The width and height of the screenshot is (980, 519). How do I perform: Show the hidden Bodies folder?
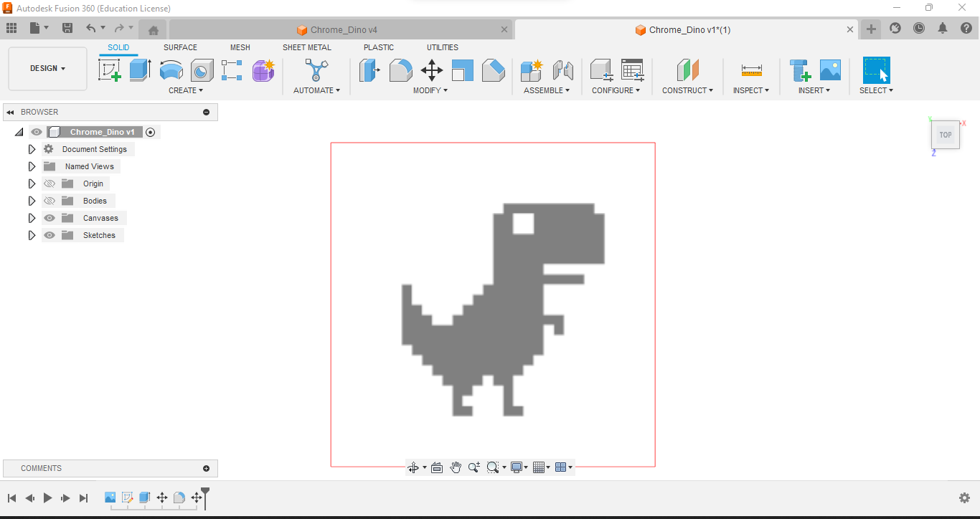50,201
